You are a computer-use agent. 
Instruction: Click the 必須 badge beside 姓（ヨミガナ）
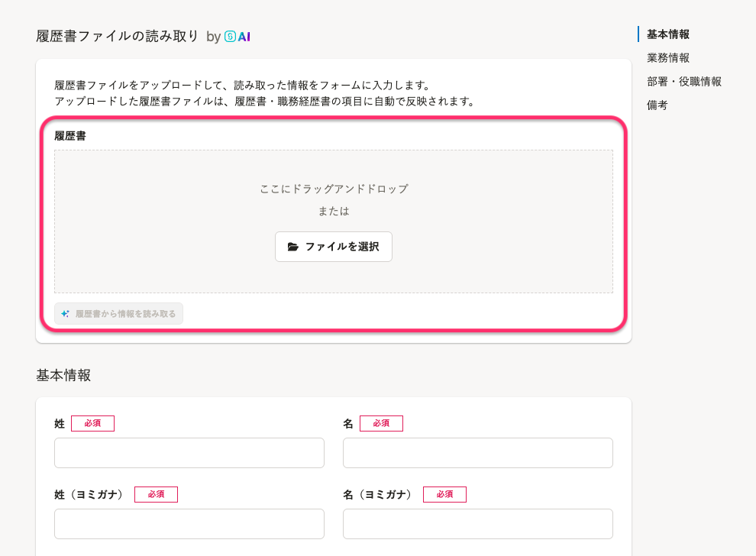point(156,494)
